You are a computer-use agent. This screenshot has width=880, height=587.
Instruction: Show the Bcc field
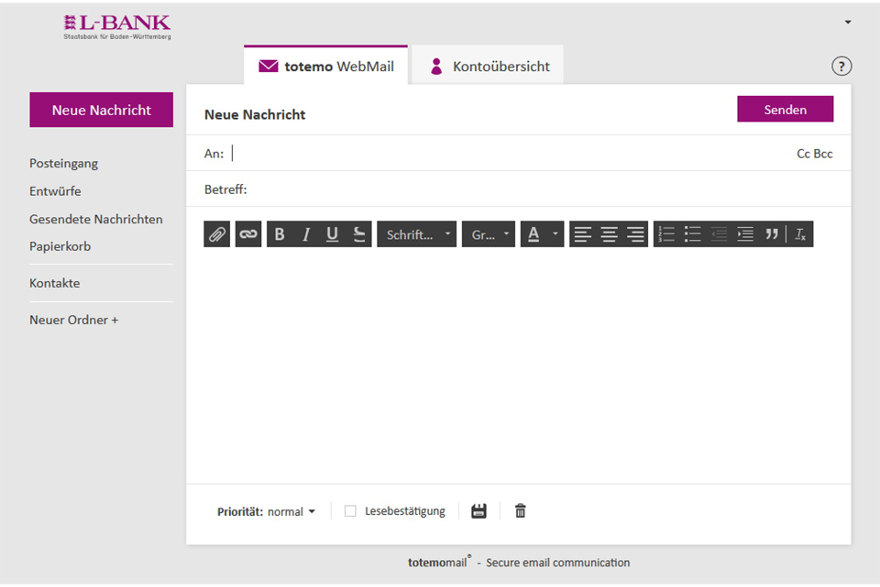tap(823, 154)
